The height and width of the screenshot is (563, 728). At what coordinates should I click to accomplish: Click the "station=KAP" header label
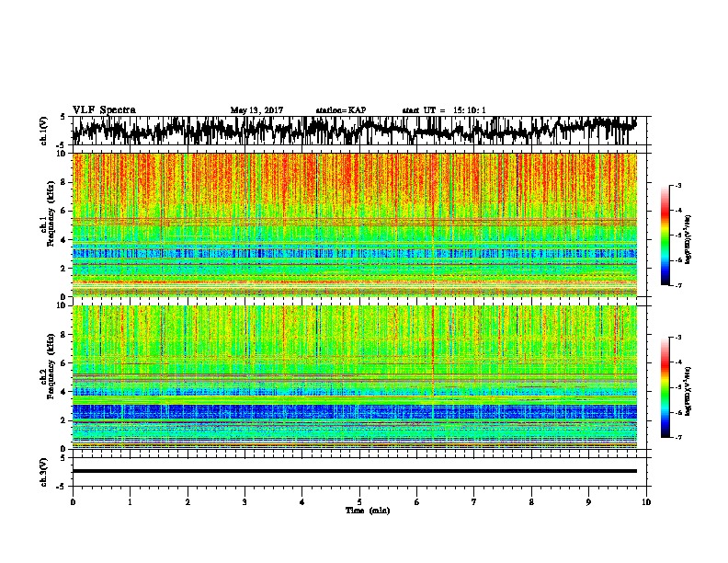click(341, 110)
